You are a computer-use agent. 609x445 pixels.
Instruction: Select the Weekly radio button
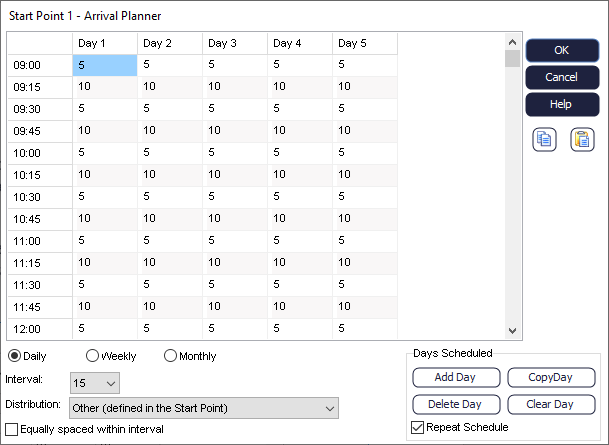click(x=93, y=356)
